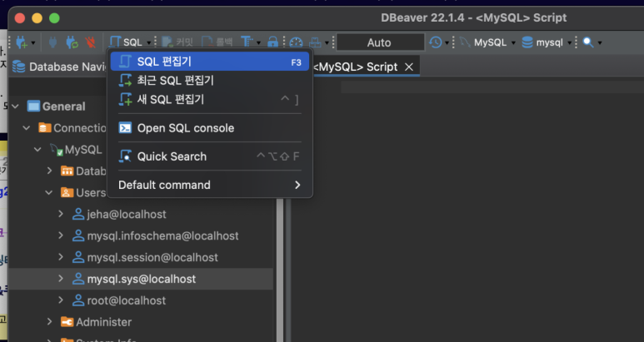This screenshot has height=342, width=644.
Task: Click the Database Navigator panel tab
Action: pos(59,67)
